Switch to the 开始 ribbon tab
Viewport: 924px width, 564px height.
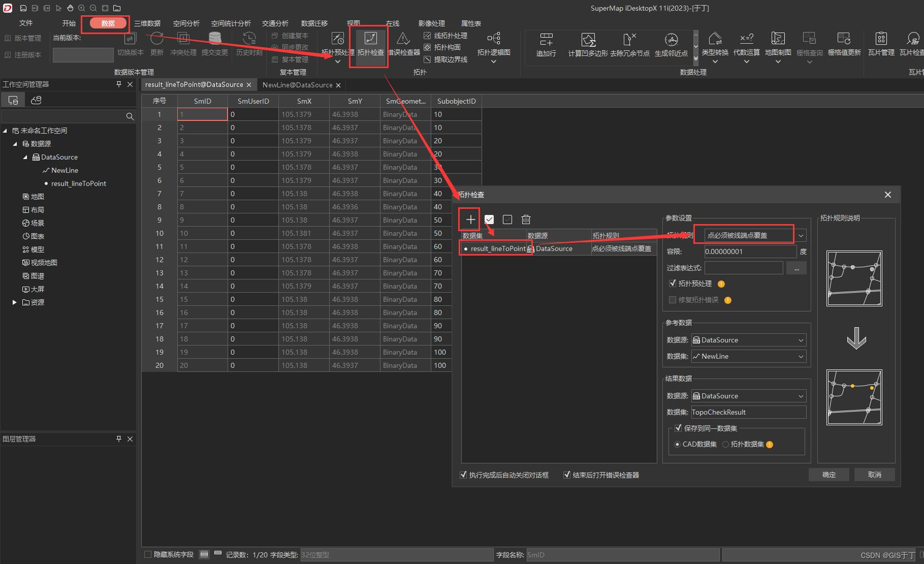point(69,23)
